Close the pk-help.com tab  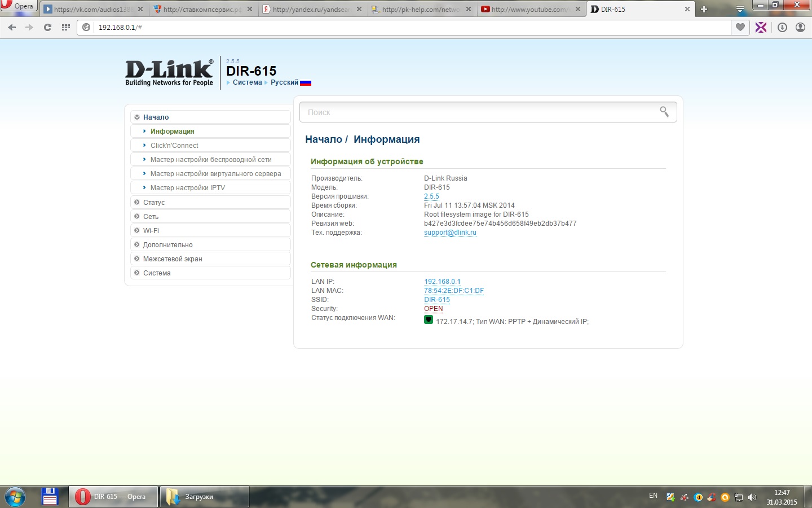[468, 9]
